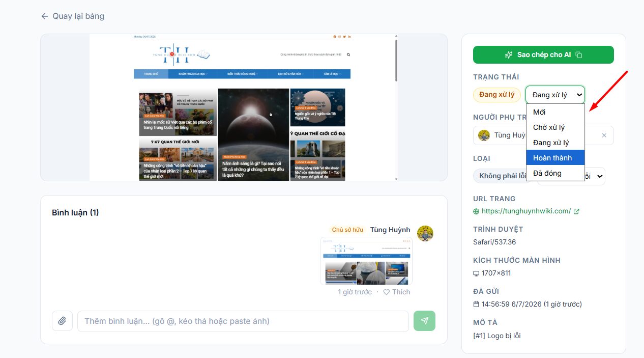Click LỊCH SỬ & VĂN HÓA menu in preview
644x358 pixels.
tap(292, 74)
